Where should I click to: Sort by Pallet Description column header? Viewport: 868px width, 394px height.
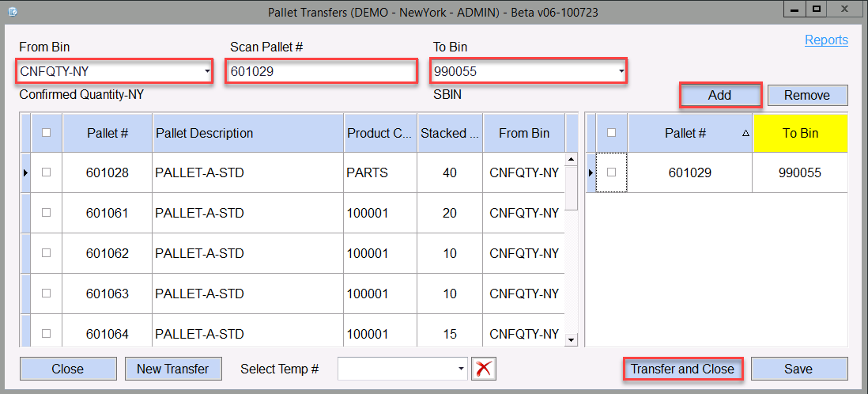click(247, 133)
